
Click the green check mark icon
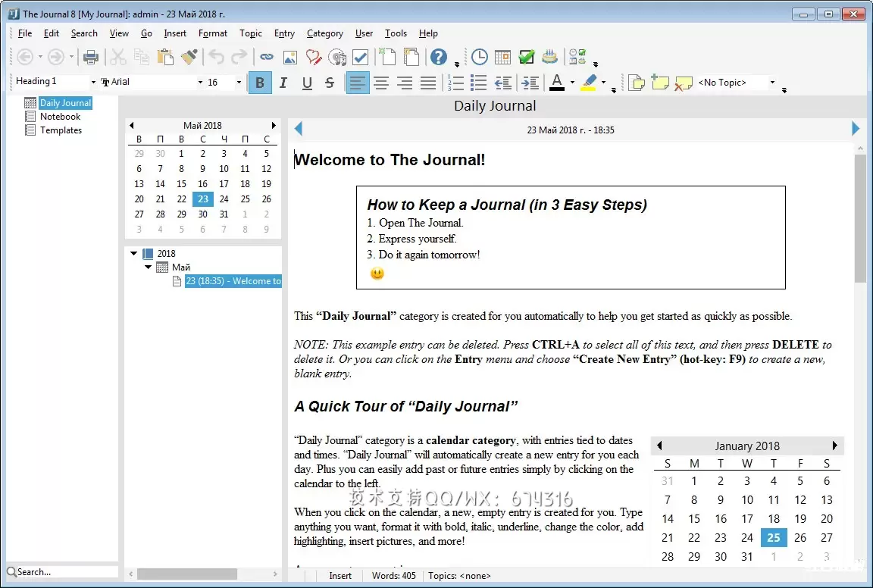click(526, 57)
